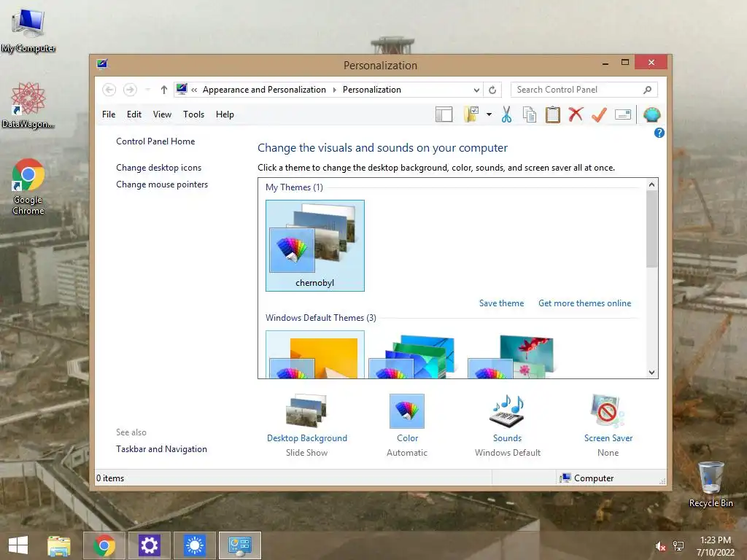
Task: Click Get more themes online
Action: coord(584,303)
